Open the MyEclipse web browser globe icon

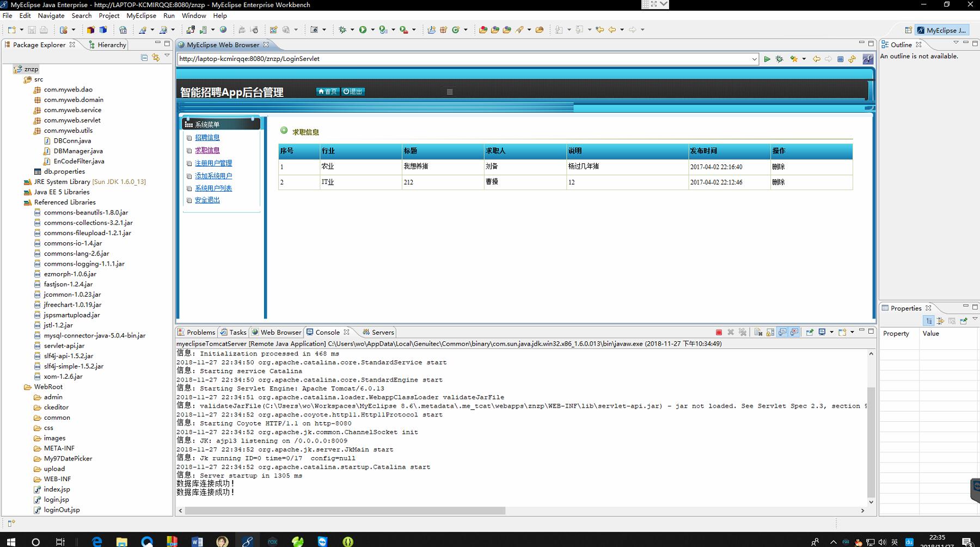[223, 30]
